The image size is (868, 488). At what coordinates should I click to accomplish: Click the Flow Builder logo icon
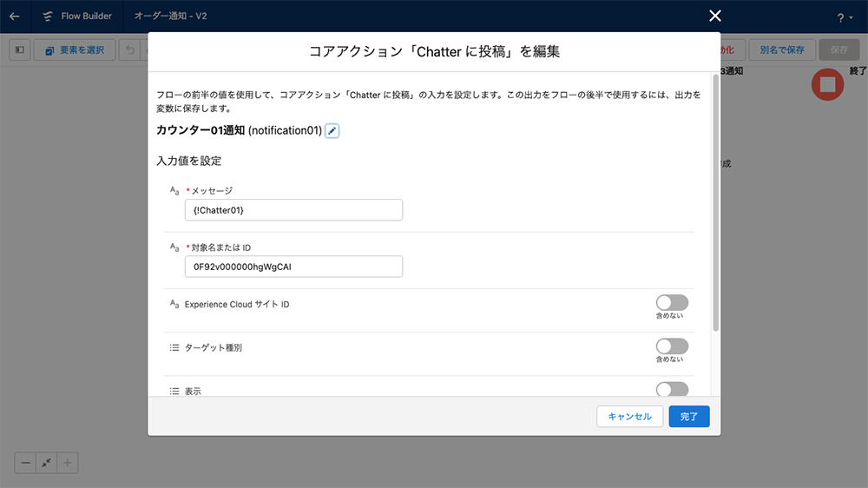(x=48, y=16)
